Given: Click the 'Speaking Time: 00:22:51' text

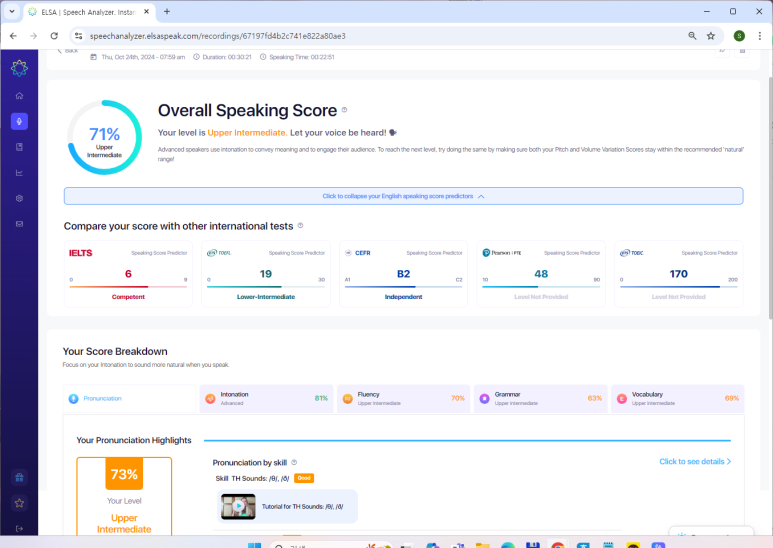Looking at the screenshot, I should click(x=302, y=57).
